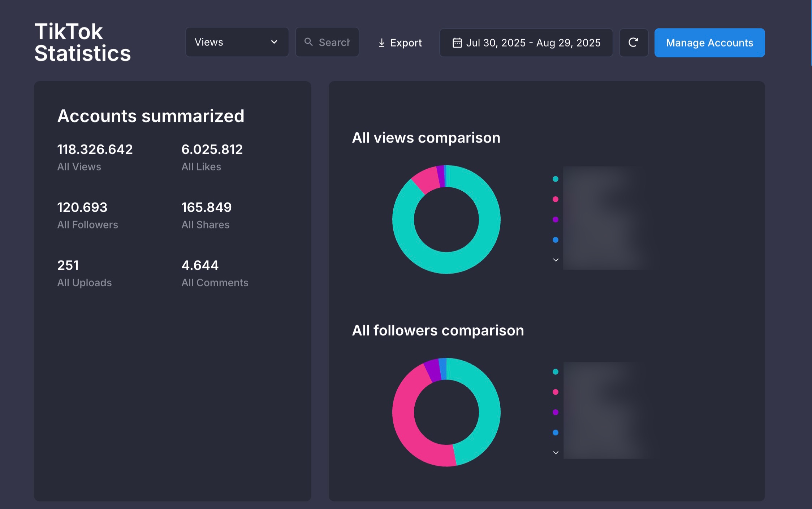
Task: Click pink legend dot in views comparison
Action: [x=556, y=199]
